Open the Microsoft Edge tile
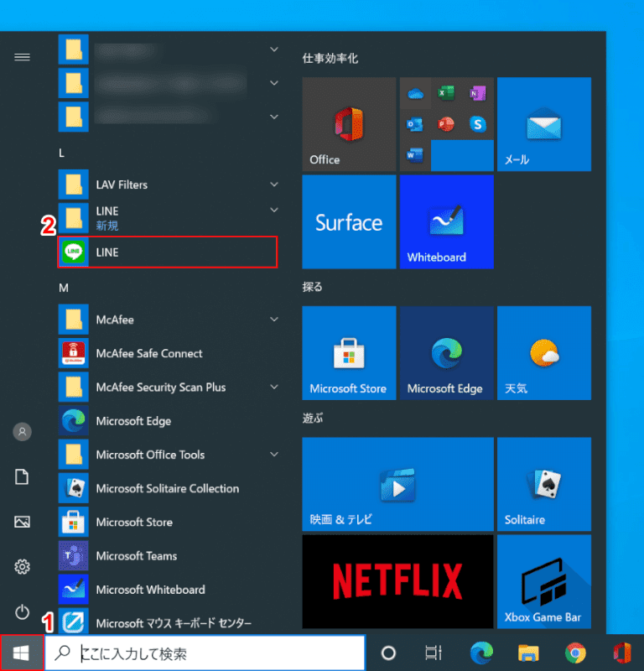Image resolution: width=644 pixels, height=671 pixels. [x=447, y=353]
